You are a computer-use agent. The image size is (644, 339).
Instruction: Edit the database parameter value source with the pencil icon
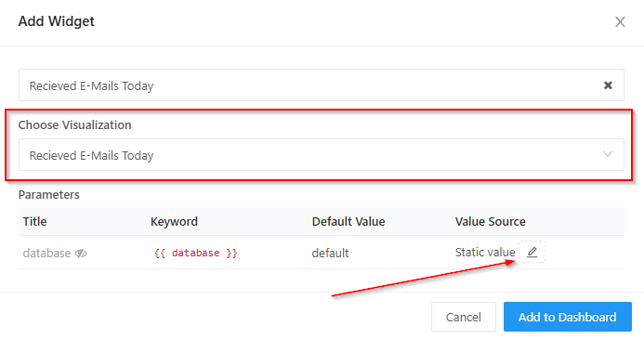(x=532, y=252)
